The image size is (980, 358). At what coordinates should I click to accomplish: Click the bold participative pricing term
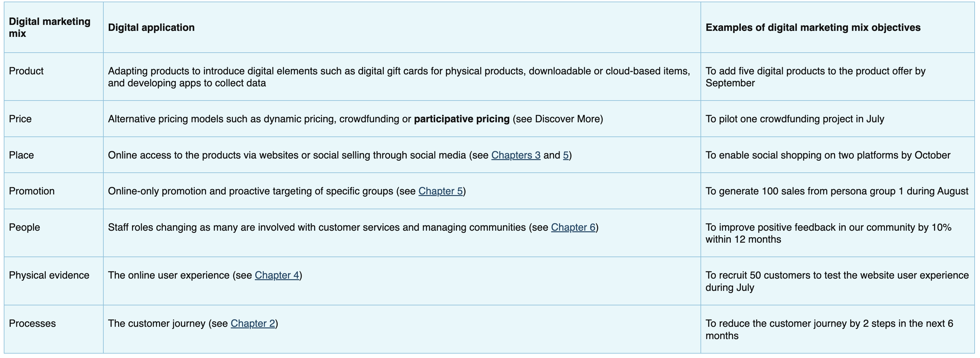tap(461, 119)
